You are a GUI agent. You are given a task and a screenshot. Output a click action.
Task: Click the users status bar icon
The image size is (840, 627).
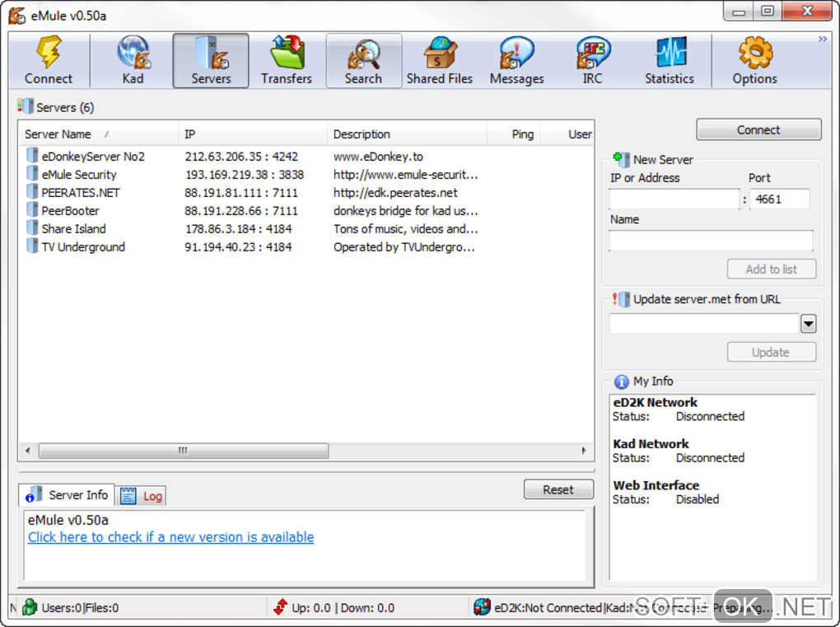pos(30,607)
